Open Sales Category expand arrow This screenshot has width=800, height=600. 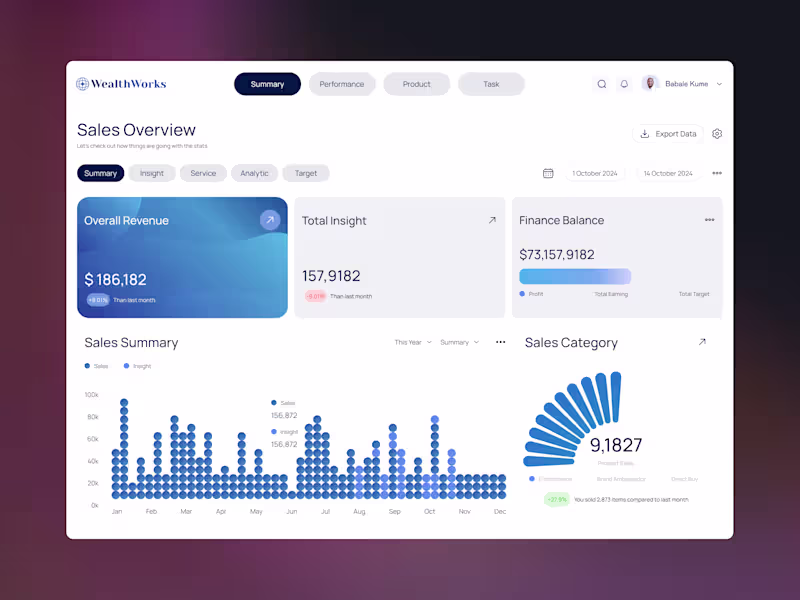pyautogui.click(x=702, y=342)
